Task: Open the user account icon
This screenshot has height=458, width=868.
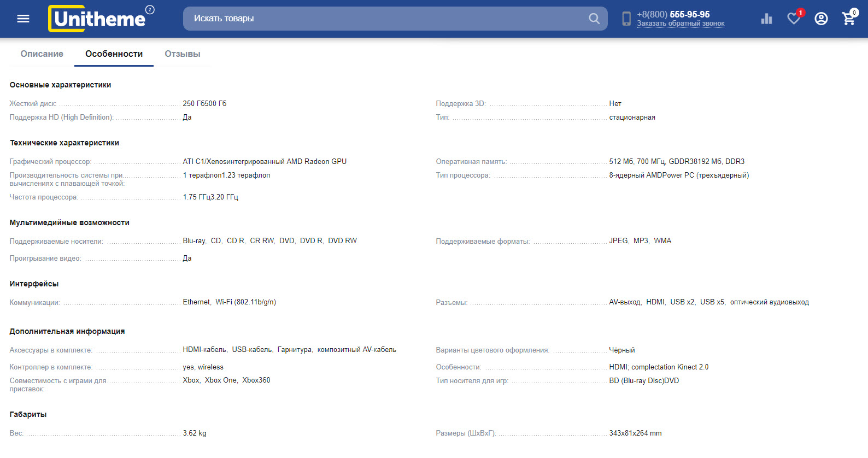Action: 821,19
